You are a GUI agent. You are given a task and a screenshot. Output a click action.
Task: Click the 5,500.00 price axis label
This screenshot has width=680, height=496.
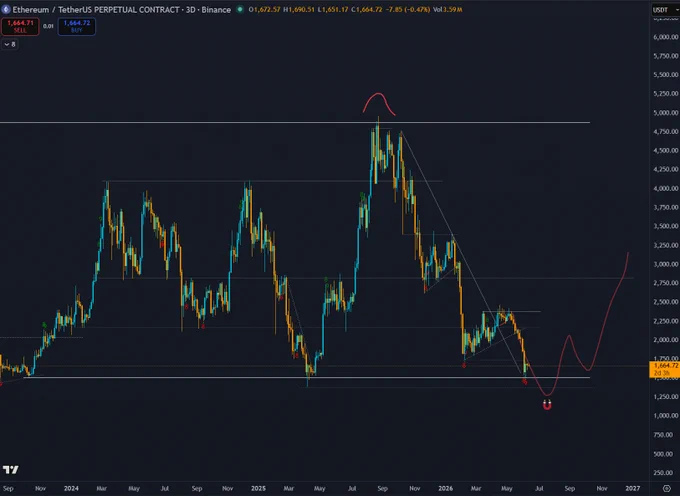[x=666, y=75]
